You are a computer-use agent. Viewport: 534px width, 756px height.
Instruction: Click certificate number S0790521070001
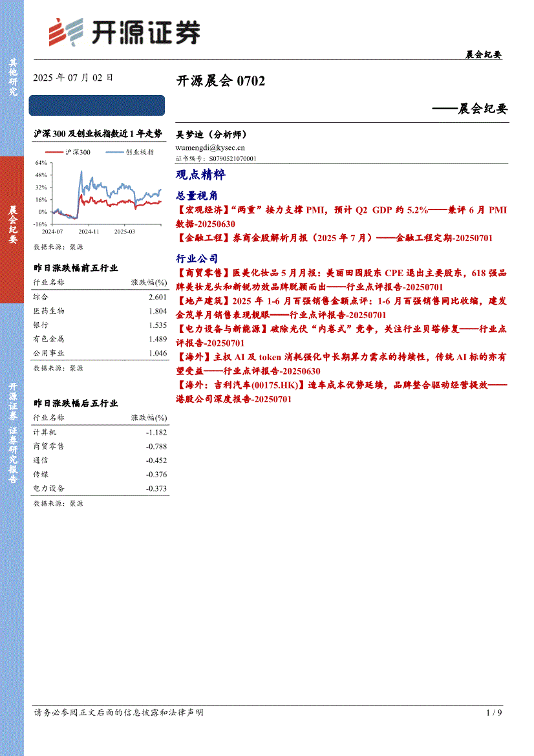[233, 158]
